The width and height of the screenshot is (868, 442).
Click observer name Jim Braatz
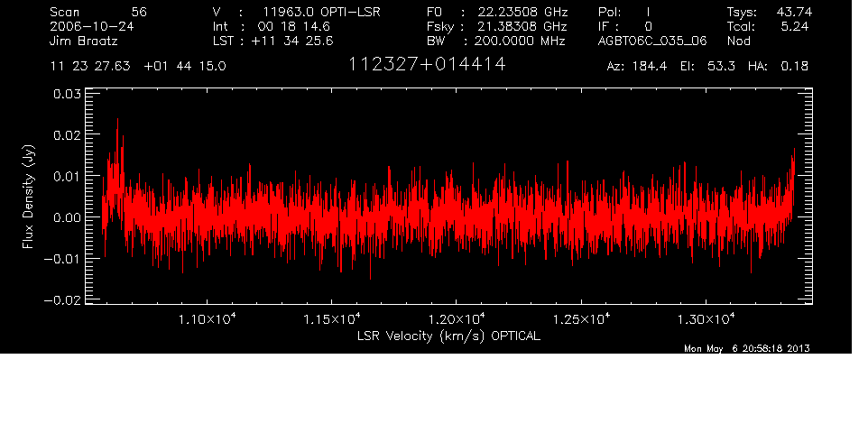pyautogui.click(x=84, y=41)
